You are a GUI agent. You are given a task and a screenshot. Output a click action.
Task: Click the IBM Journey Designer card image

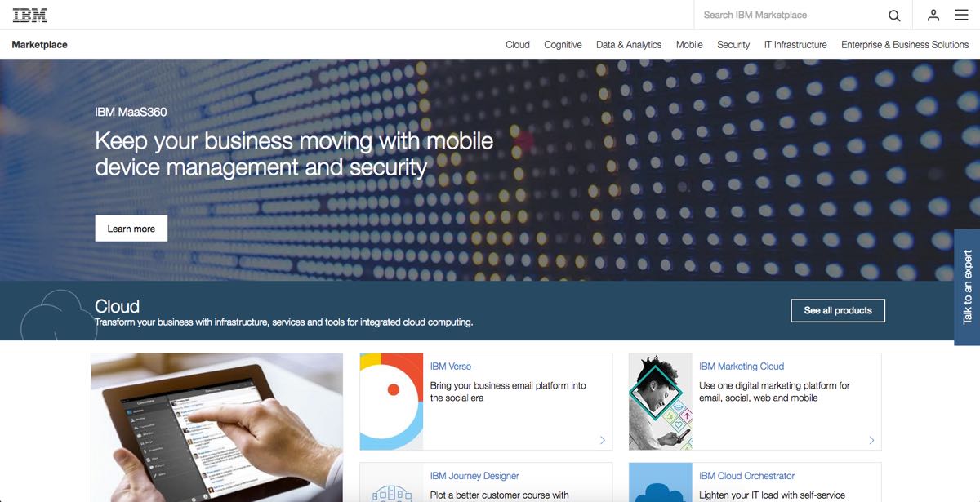click(392, 482)
